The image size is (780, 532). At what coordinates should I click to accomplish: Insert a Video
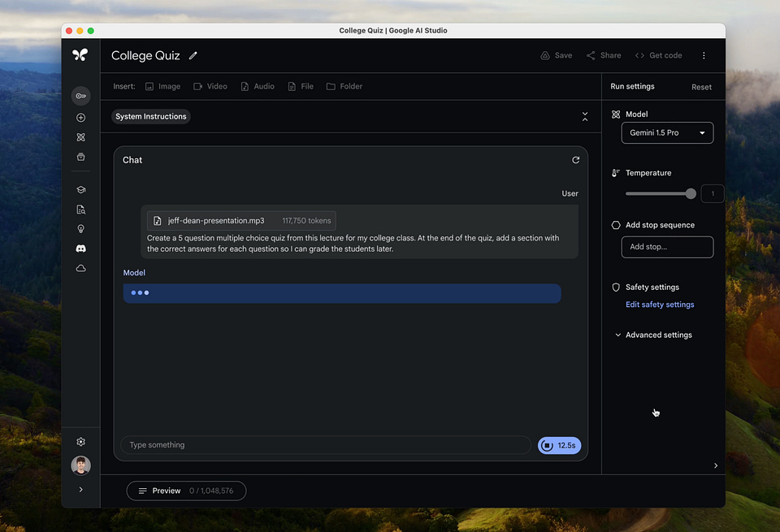pyautogui.click(x=210, y=87)
